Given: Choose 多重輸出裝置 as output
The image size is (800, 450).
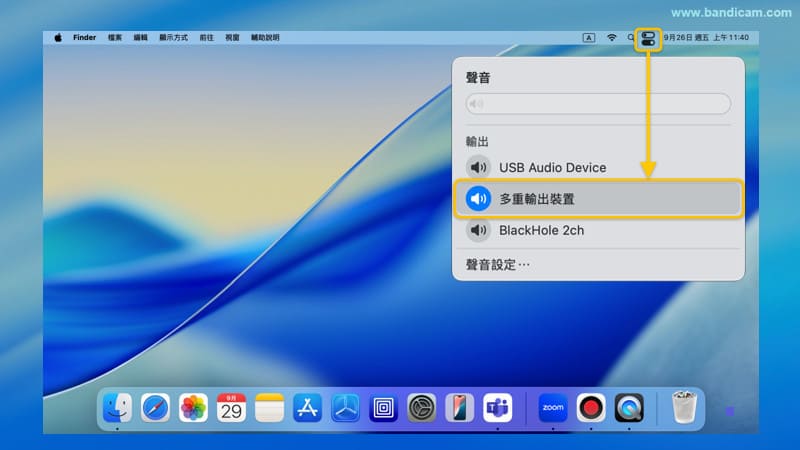Looking at the screenshot, I should point(598,198).
